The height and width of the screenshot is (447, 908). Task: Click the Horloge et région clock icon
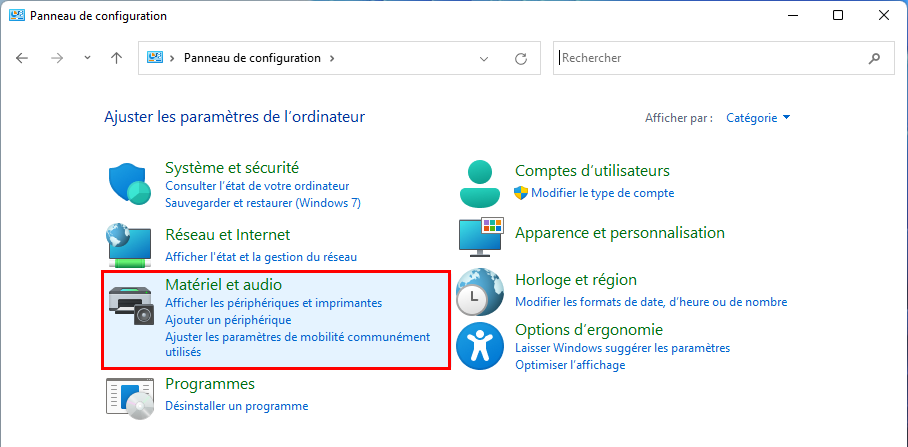coord(480,291)
